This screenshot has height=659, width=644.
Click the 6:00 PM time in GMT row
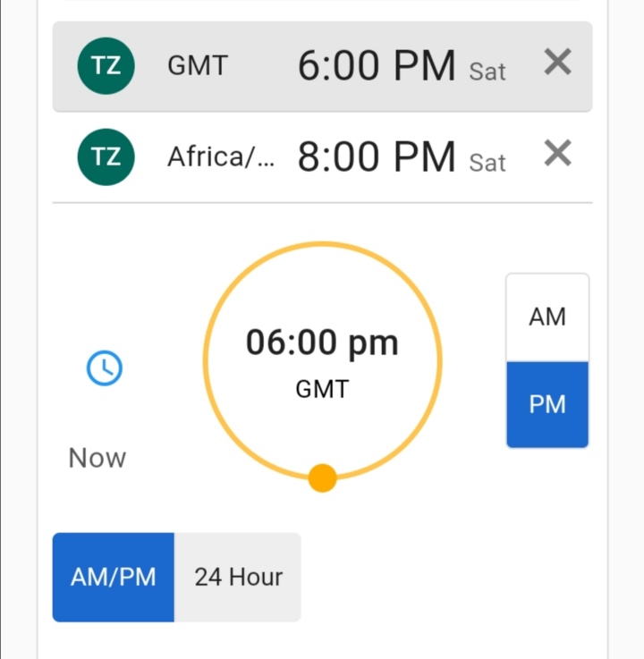coord(377,66)
